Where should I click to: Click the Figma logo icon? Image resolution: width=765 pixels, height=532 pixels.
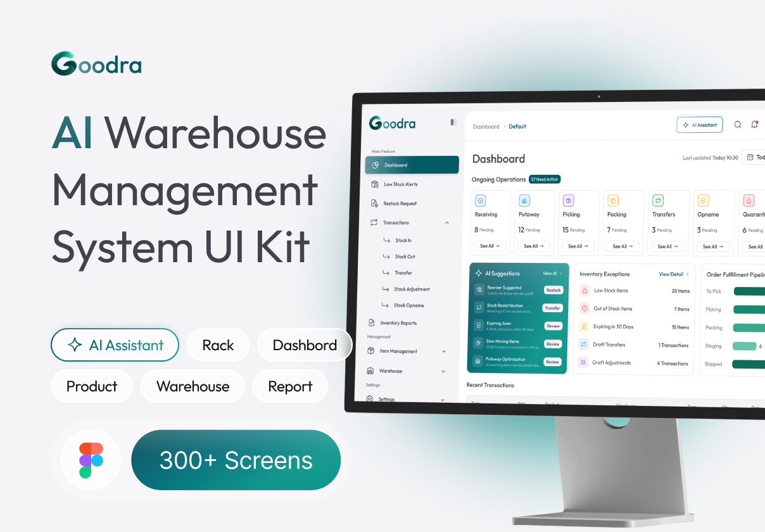[x=91, y=460]
